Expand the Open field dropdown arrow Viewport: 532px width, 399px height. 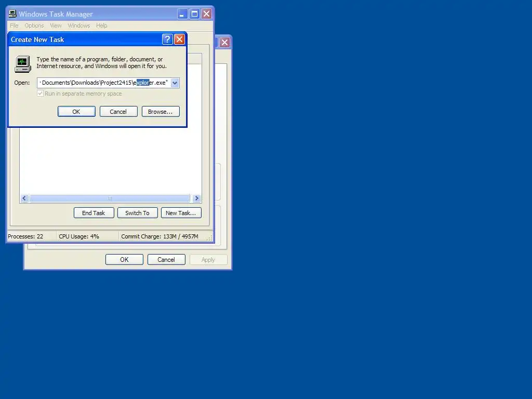175,83
